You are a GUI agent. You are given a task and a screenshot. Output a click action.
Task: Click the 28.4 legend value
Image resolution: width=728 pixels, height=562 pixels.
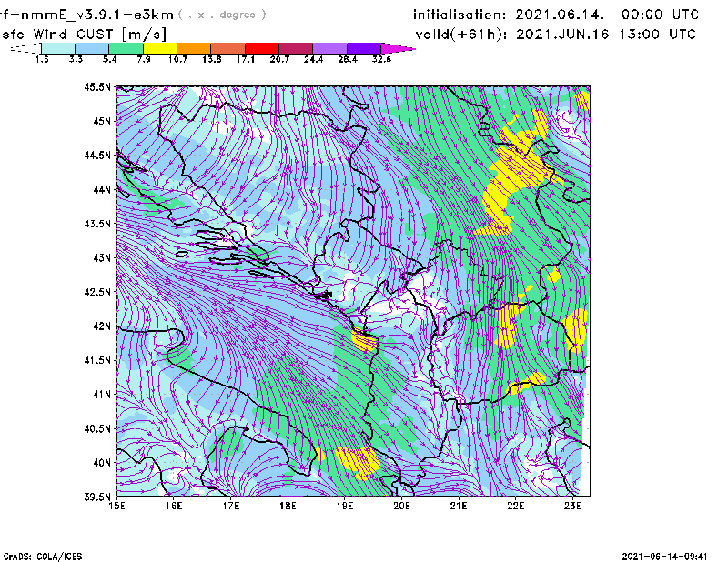348,59
